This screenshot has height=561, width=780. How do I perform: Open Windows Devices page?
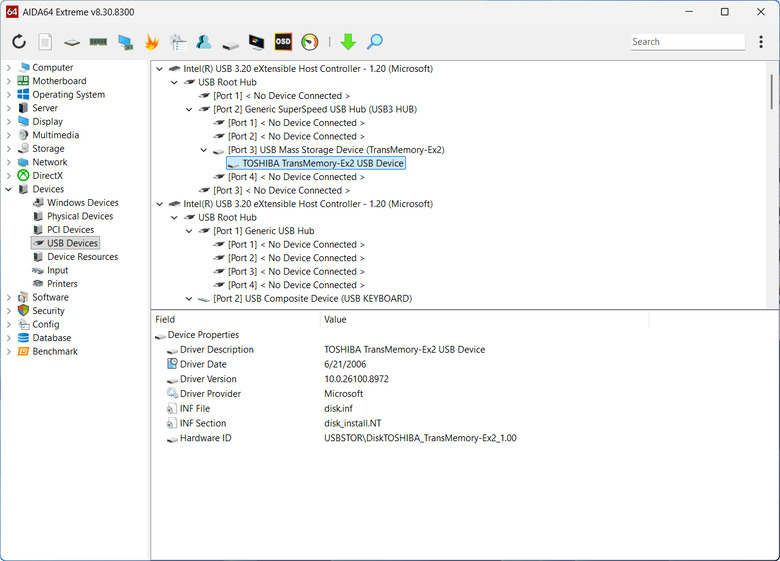pyautogui.click(x=83, y=202)
